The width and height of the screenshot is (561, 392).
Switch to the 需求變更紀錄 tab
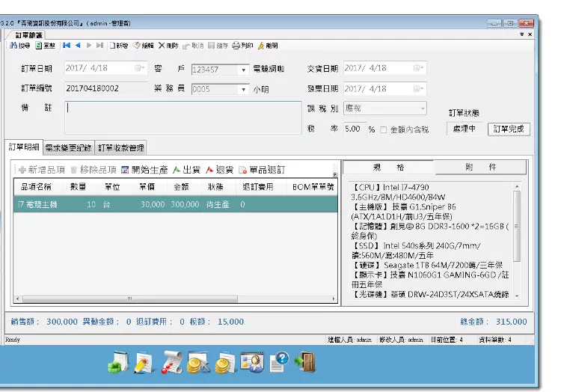pyautogui.click(x=69, y=147)
